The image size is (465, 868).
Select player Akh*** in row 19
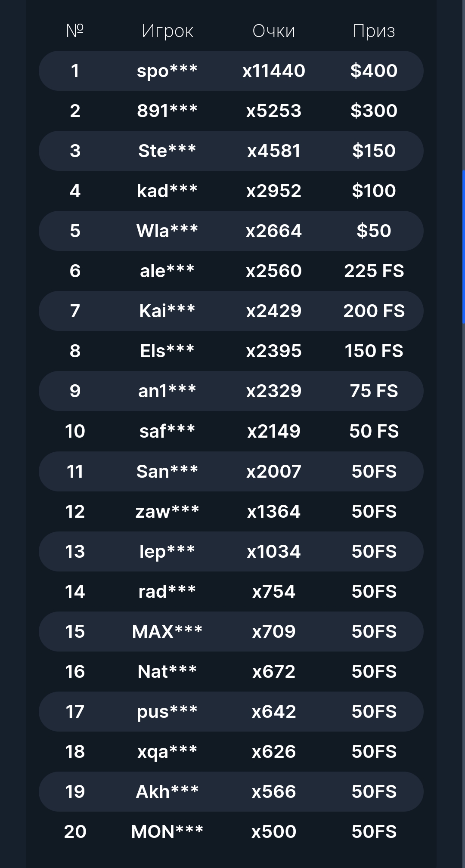point(167,791)
